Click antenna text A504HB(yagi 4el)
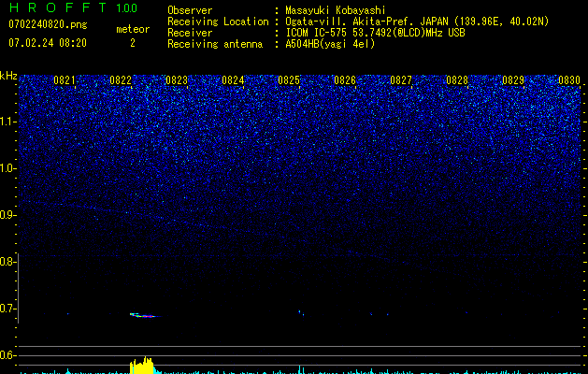The height and width of the screenshot is (374, 588). (330, 44)
